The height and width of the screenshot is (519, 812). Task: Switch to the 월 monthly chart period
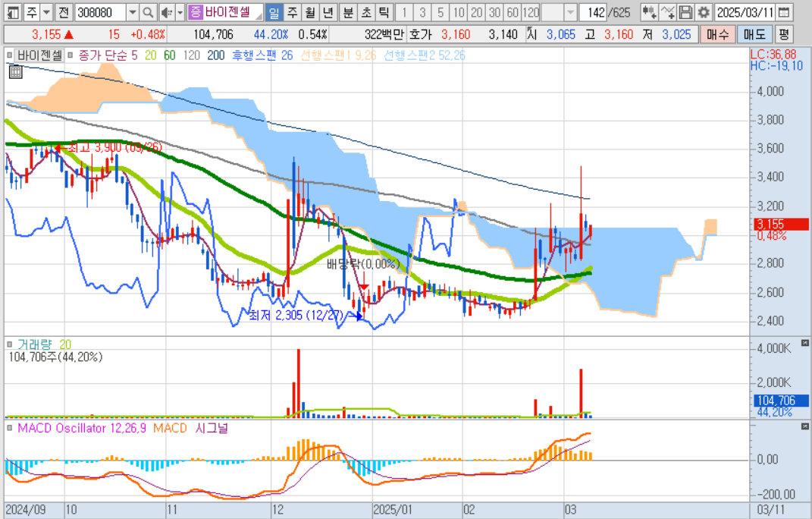click(x=309, y=12)
